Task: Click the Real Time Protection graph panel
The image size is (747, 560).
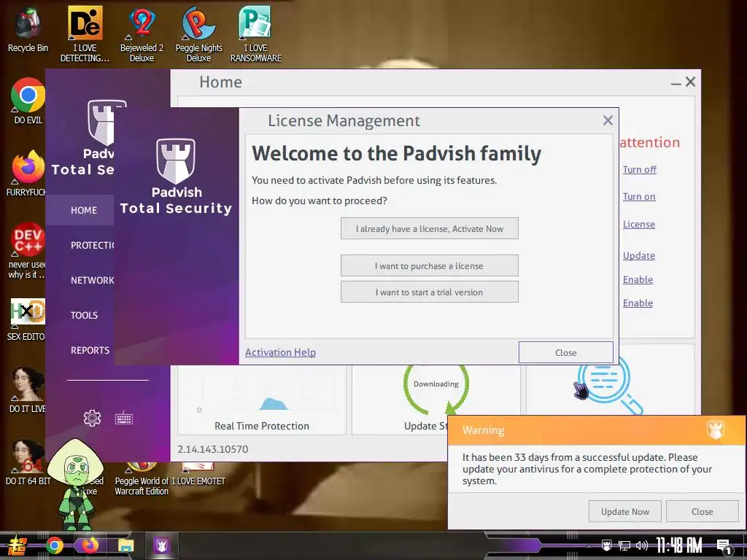Action: (x=262, y=400)
